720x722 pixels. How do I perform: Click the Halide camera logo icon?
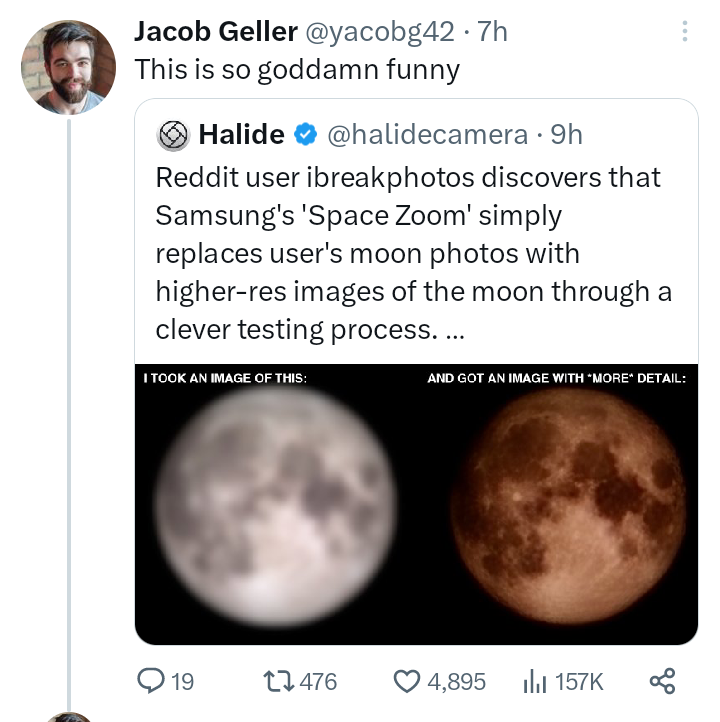click(174, 134)
